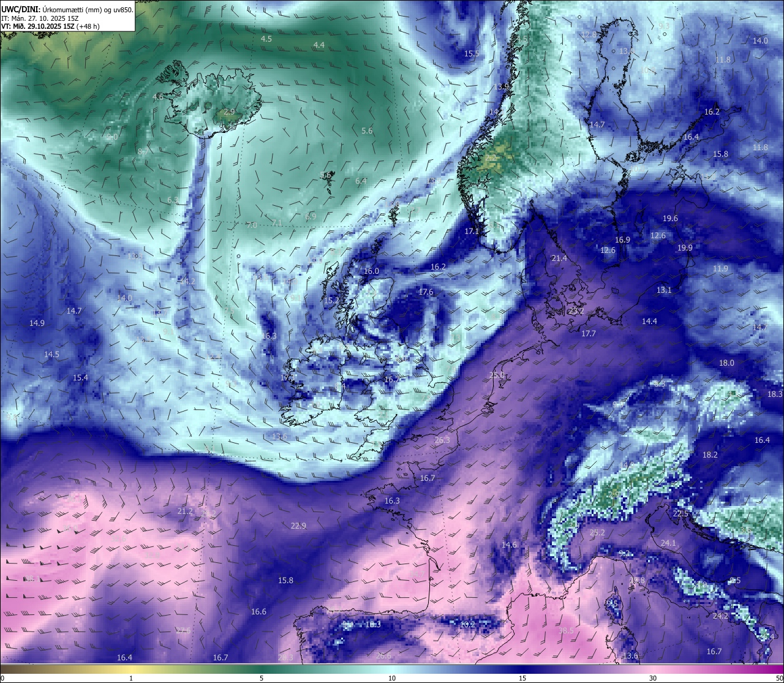Viewport: 784px width, 683px height.
Task: Click the 7.0 value label
Action: pyautogui.click(x=252, y=225)
